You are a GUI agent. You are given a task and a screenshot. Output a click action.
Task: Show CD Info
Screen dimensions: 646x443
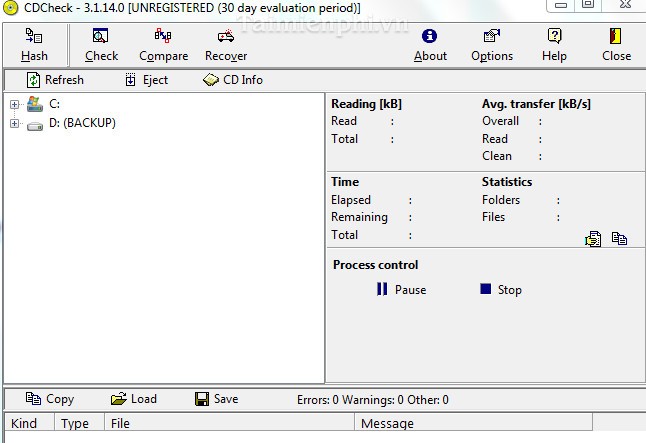point(232,80)
